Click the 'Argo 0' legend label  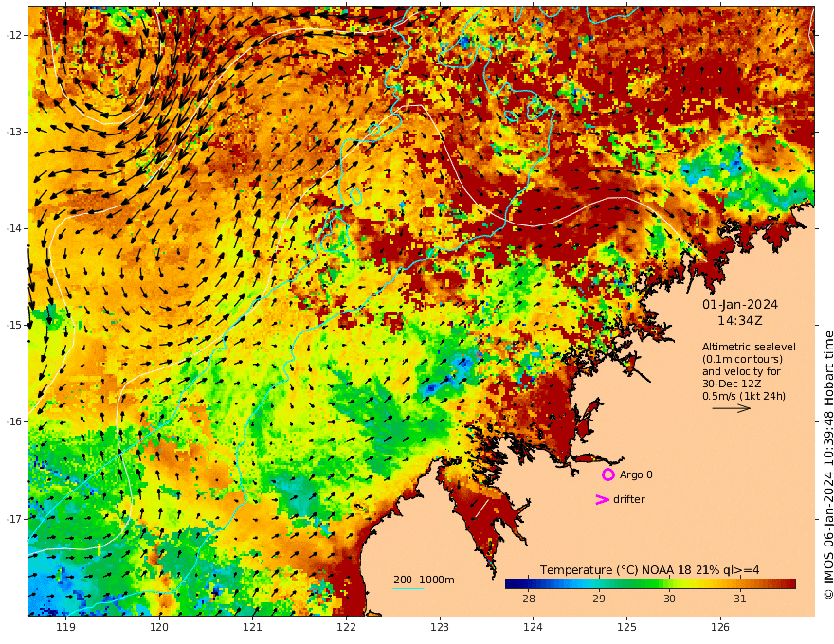(636, 475)
